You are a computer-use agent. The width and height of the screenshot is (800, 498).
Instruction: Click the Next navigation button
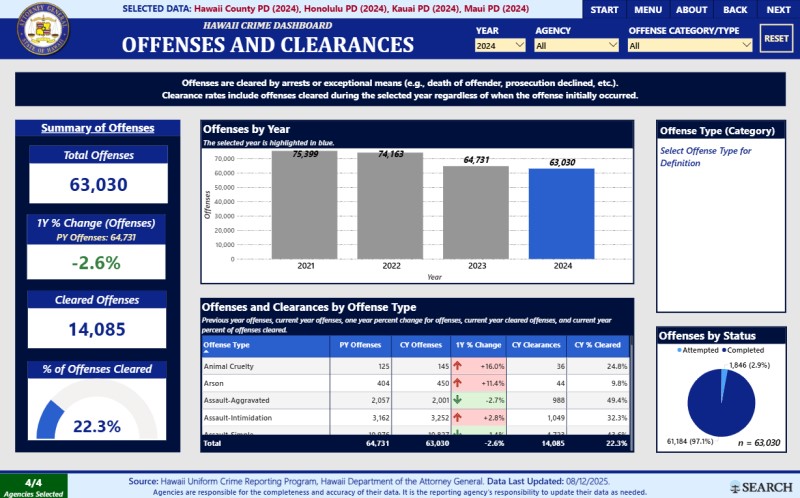coord(778,10)
